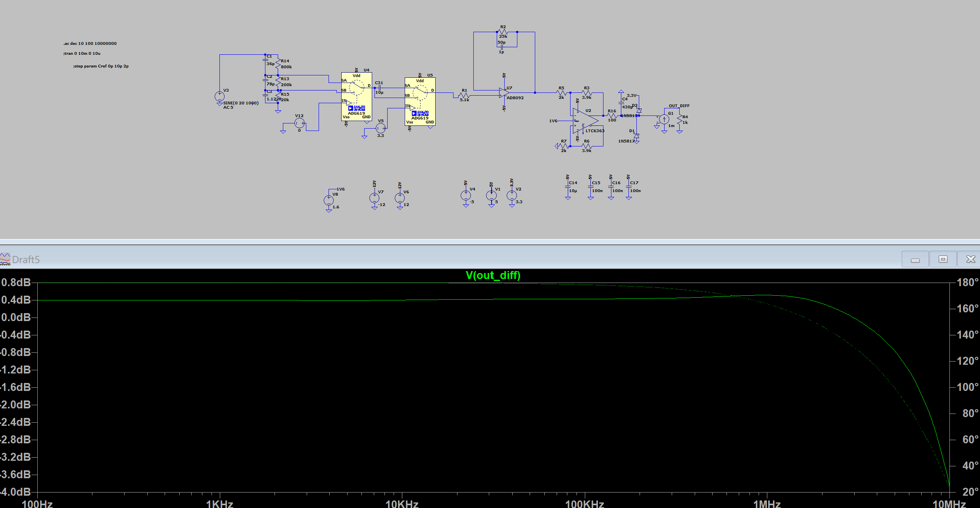The width and height of the screenshot is (980, 508).
Task: Select the ADG619 switch U5 component
Action: coord(420,102)
